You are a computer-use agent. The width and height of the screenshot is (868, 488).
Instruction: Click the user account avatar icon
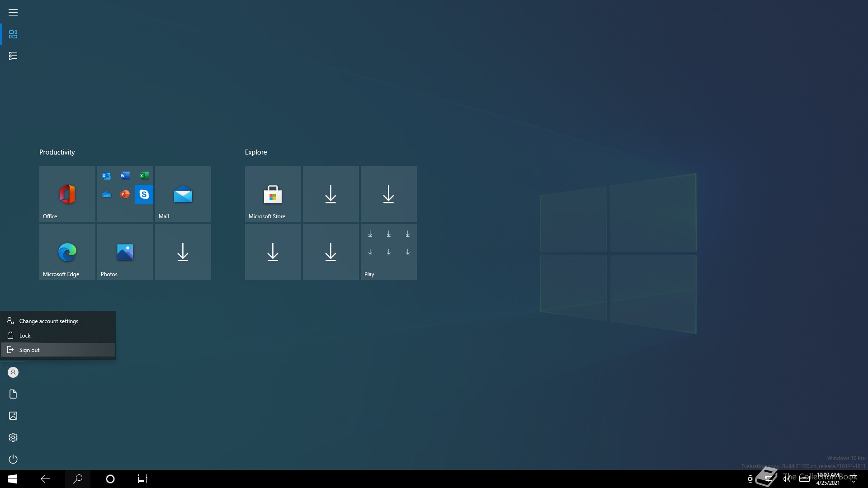click(x=13, y=372)
